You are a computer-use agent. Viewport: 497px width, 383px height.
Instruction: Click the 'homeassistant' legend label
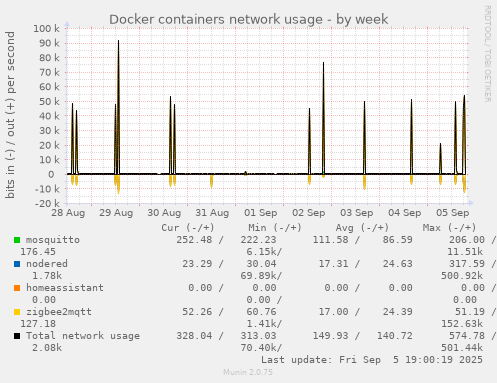click(x=65, y=288)
